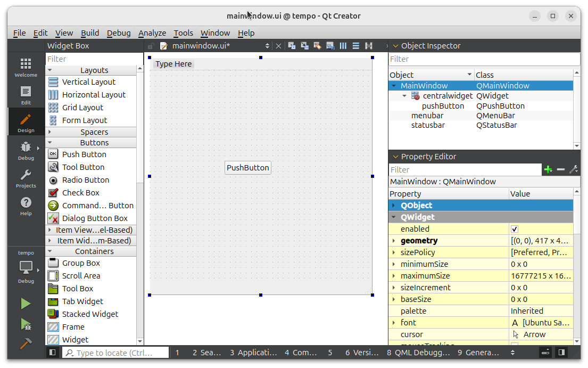
Task: Open the Edit menu
Action: pos(40,33)
